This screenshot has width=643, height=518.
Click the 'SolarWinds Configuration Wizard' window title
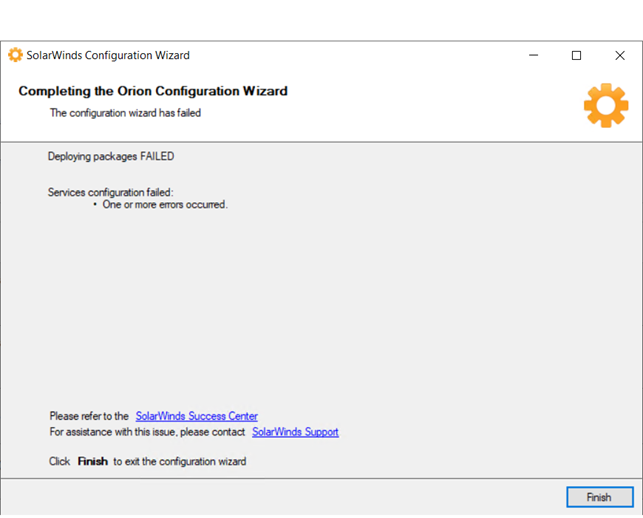[x=108, y=55]
